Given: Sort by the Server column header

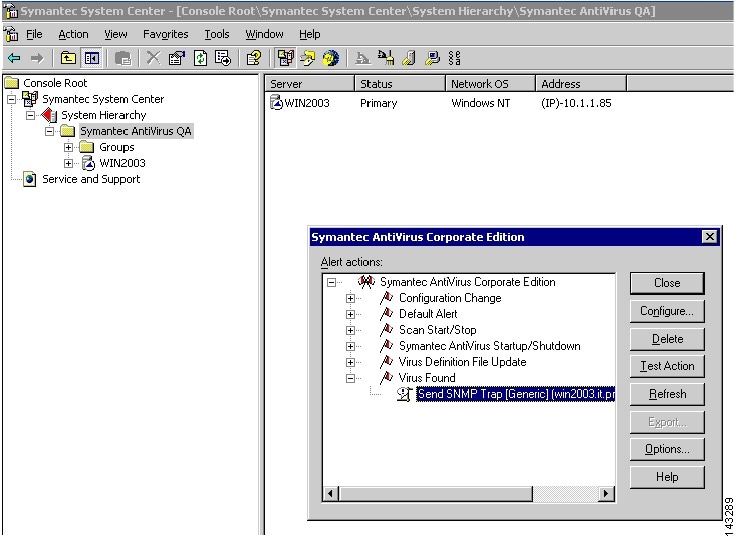Looking at the screenshot, I should (309, 84).
